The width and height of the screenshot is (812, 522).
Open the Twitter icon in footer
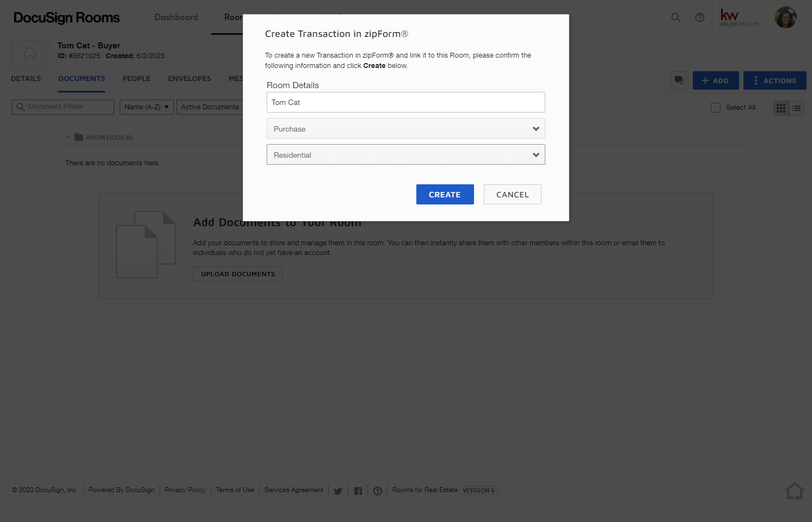pyautogui.click(x=338, y=491)
